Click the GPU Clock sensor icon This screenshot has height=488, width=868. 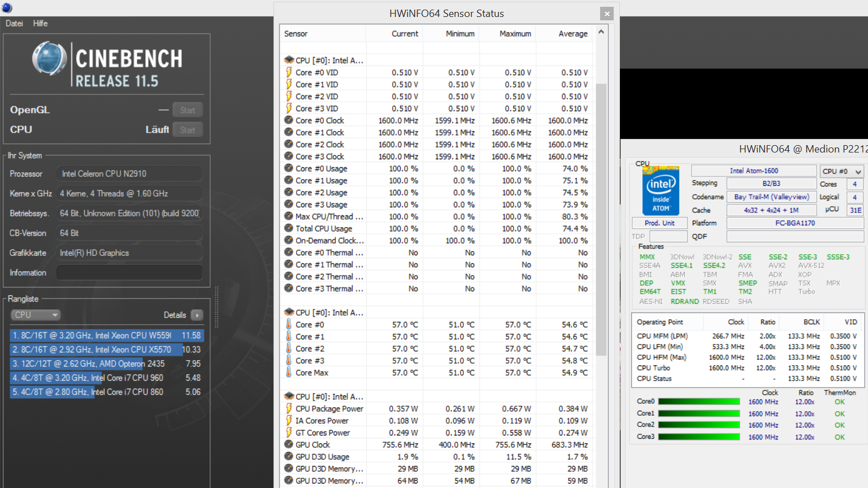[289, 445]
